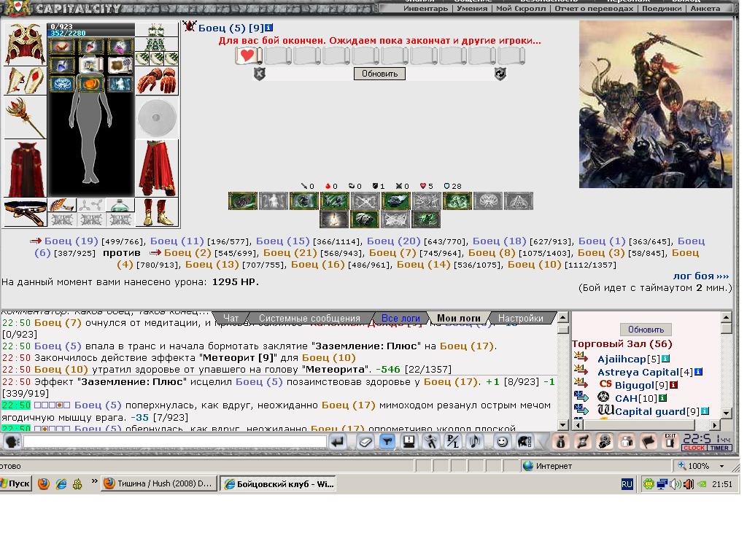Open the Инвентарь menu

pos(425,9)
